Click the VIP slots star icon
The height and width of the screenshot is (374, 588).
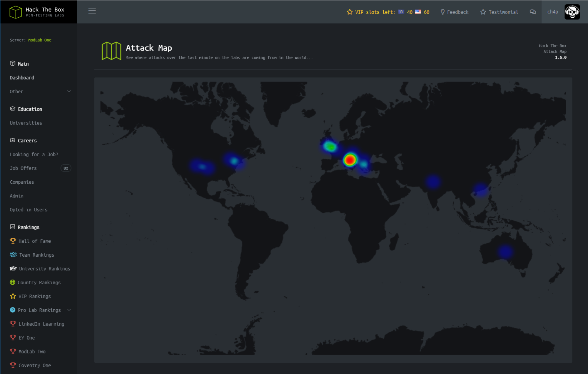pos(350,12)
